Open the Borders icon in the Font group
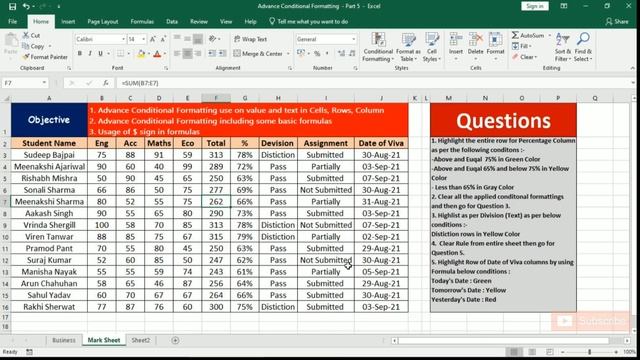640x360 pixels. click(120, 53)
